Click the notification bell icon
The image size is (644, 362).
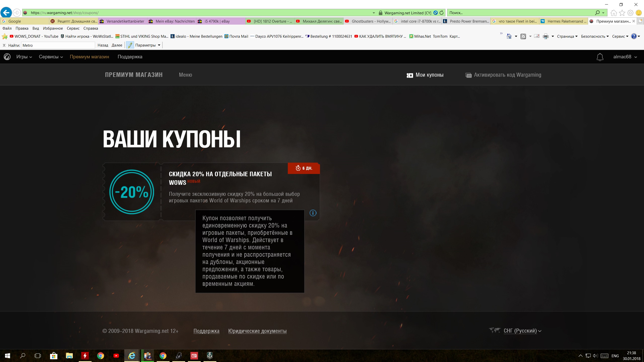click(x=600, y=57)
